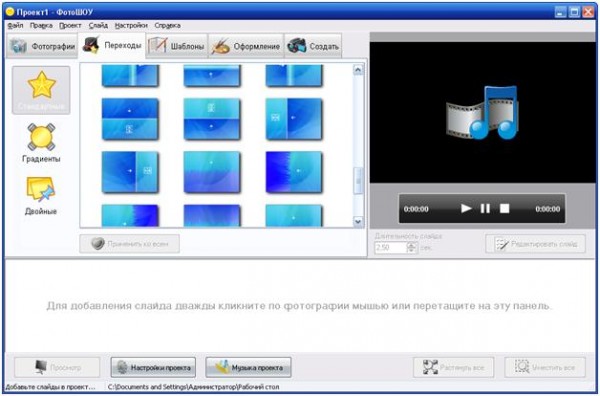Click the Pause button in player
The width and height of the screenshot is (600, 396).
click(485, 209)
